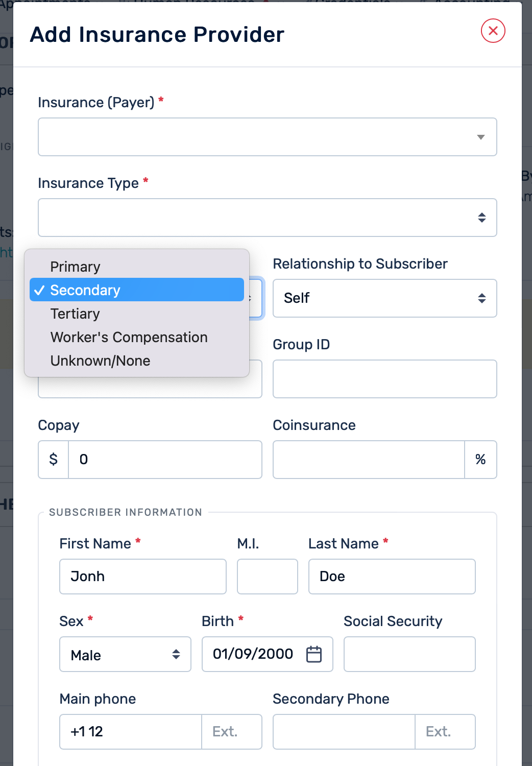Viewport: 532px width, 766px height.
Task: Open Relationship to Subscriber dropdown
Action: [384, 298]
